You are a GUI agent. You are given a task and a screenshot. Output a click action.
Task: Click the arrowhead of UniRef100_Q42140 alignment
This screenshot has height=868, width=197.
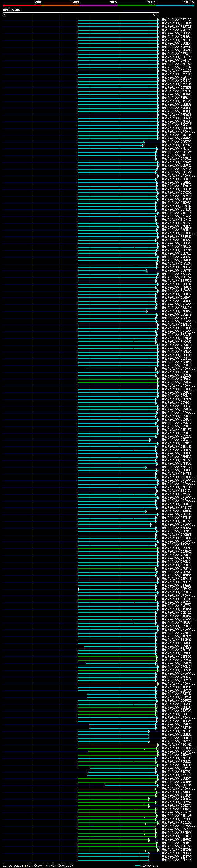pyautogui.click(x=143, y=145)
